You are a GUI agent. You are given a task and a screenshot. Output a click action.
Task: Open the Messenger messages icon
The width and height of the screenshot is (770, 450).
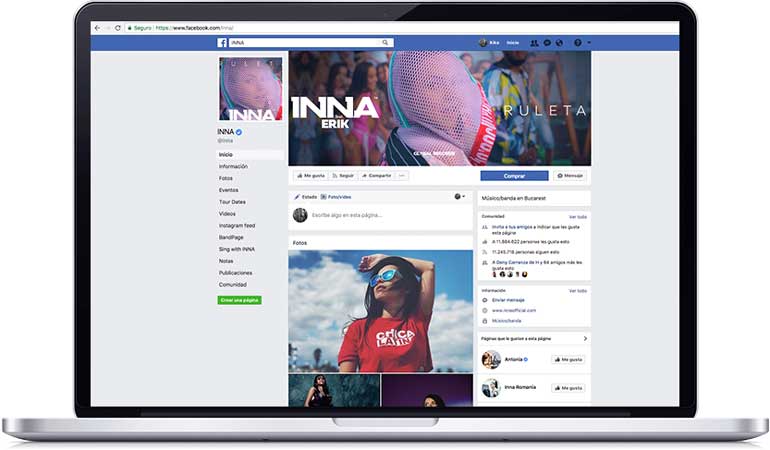tap(547, 43)
